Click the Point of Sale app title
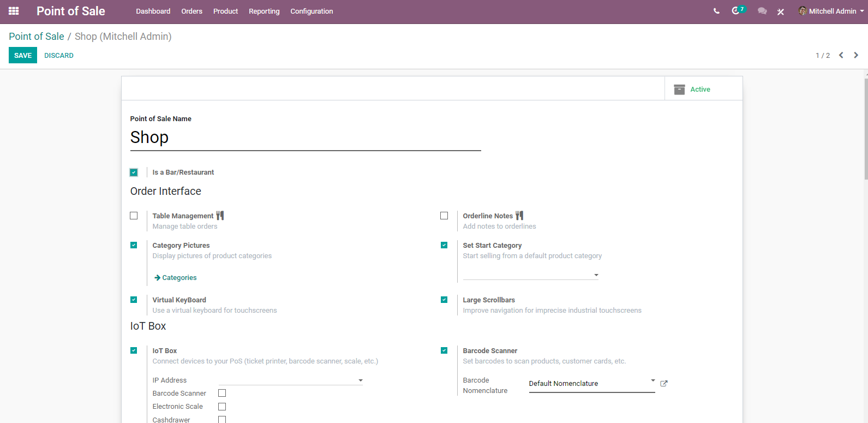 (x=71, y=11)
